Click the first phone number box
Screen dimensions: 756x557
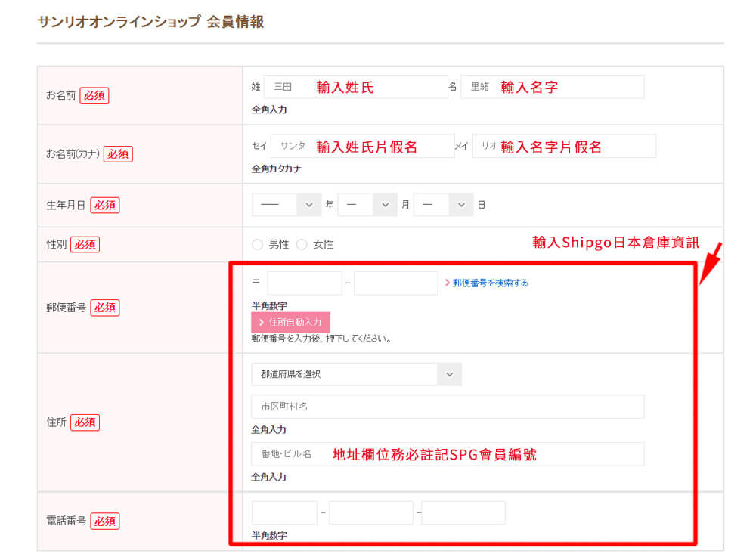284,512
